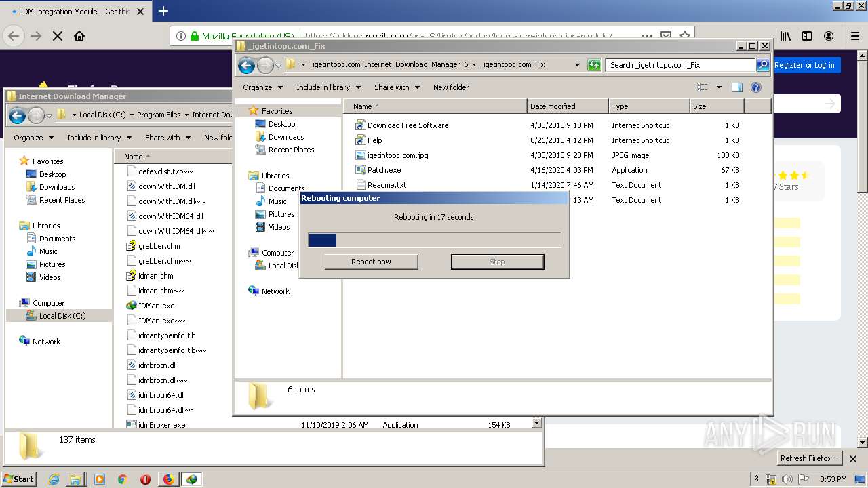Open Firefox account icon

(829, 36)
